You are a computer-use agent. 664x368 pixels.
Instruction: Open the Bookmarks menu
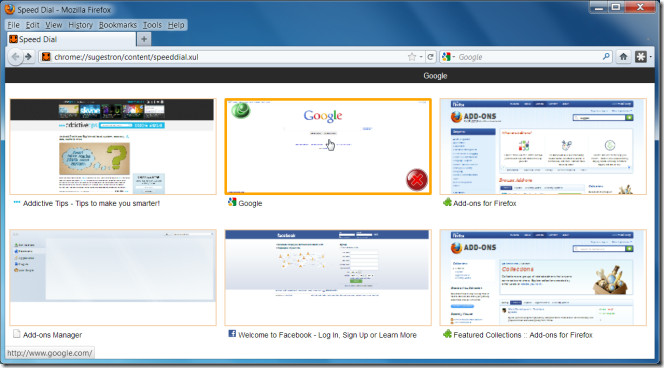pos(118,25)
